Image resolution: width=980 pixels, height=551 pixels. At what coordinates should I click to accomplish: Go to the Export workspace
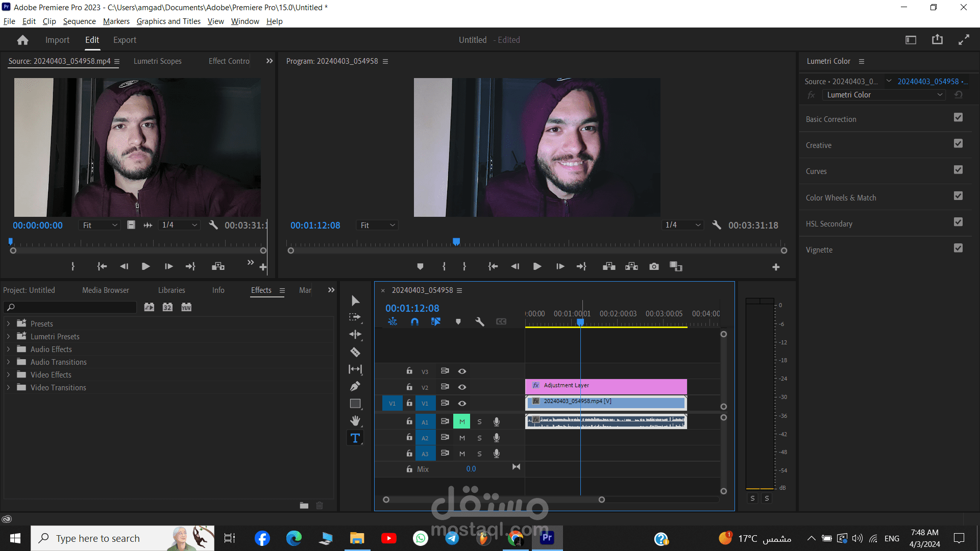tap(125, 40)
